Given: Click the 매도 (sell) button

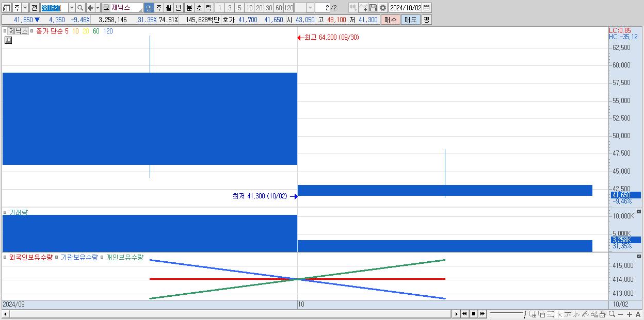Looking at the screenshot, I should tap(410, 20).
